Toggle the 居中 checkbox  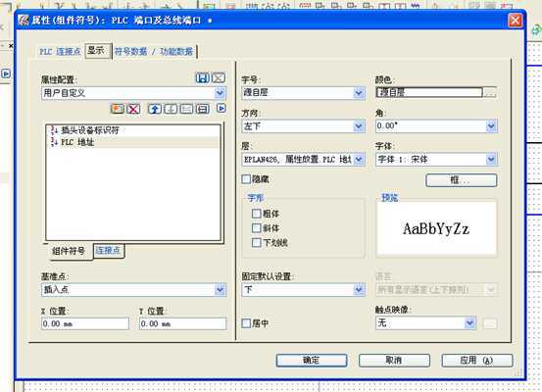coord(246,323)
